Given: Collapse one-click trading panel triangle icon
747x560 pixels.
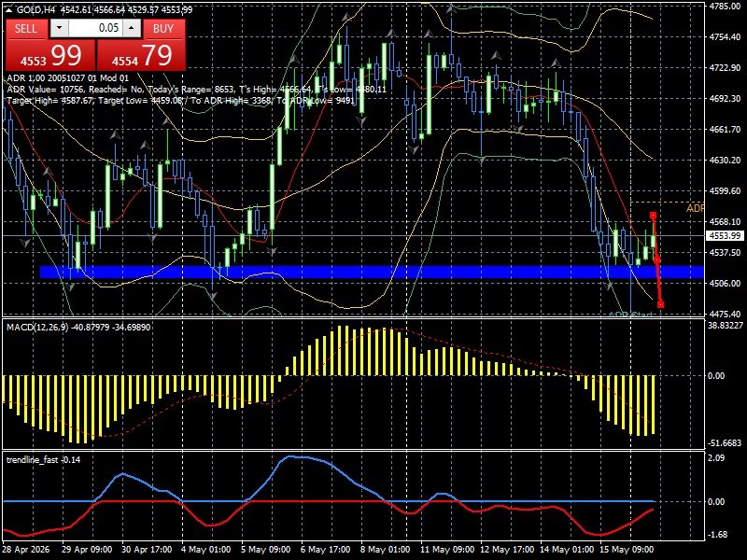Looking at the screenshot, I should pyautogui.click(x=9, y=9).
